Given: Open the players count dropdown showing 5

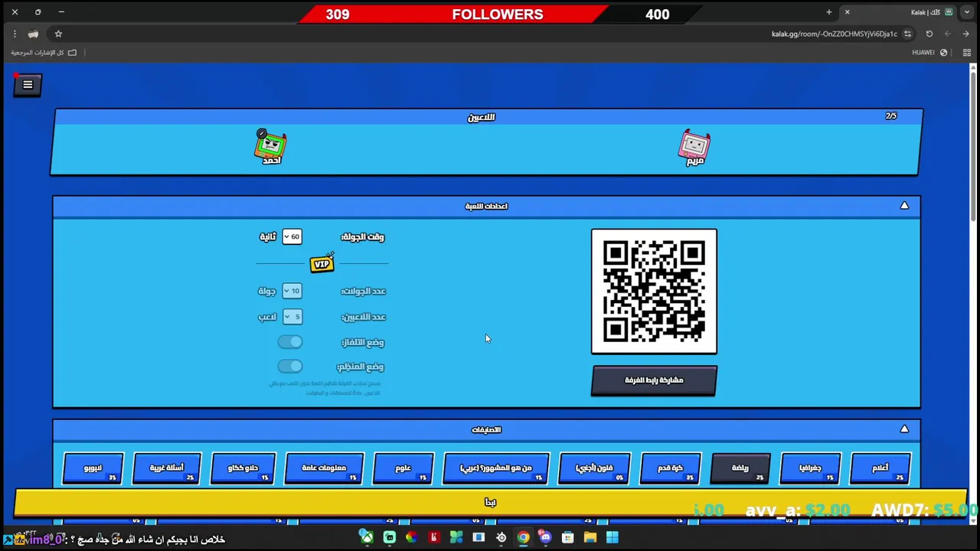Looking at the screenshot, I should click(x=292, y=317).
